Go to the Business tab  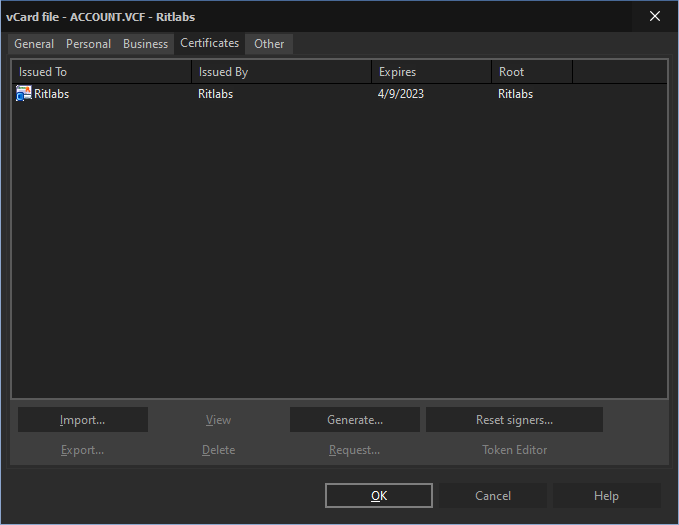pos(145,44)
